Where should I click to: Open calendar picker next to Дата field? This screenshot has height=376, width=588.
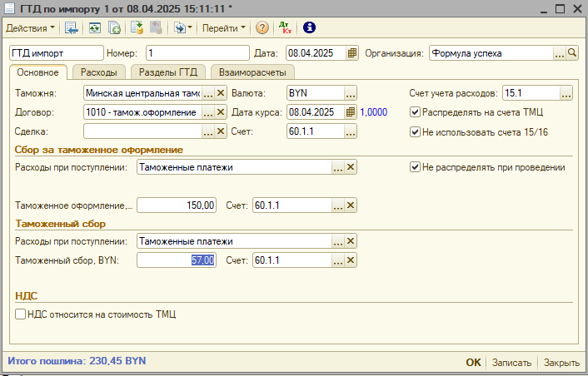(x=351, y=53)
